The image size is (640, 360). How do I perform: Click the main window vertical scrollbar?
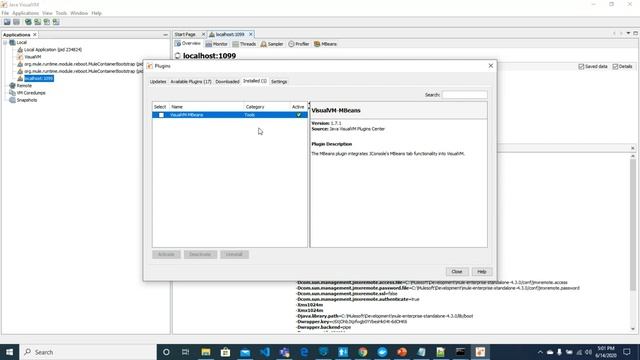pos(633,243)
